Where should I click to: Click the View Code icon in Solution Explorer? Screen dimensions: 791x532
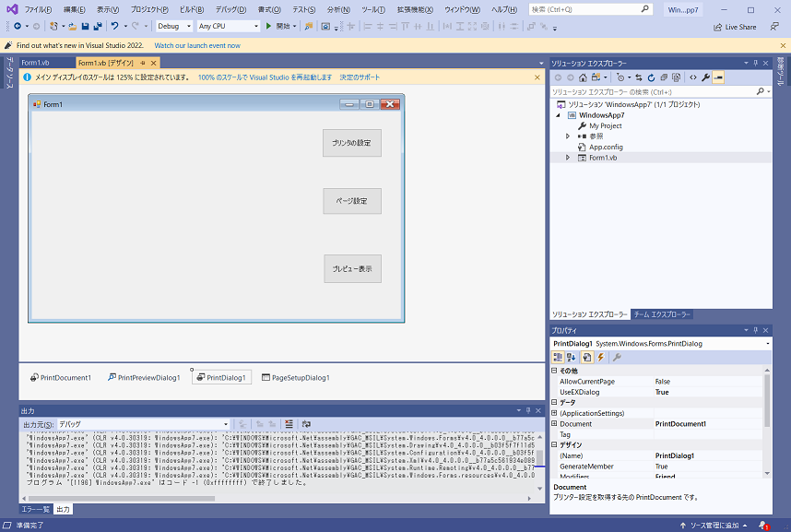pos(693,77)
